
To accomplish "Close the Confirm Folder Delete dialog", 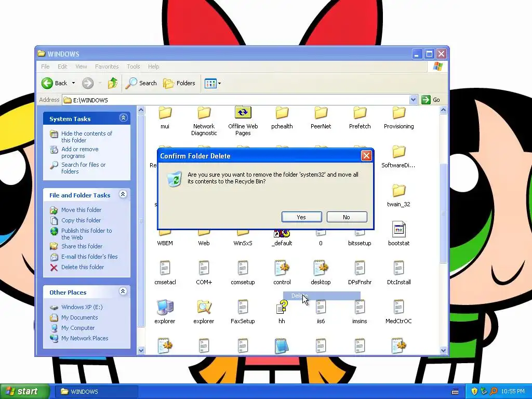I will click(x=366, y=156).
